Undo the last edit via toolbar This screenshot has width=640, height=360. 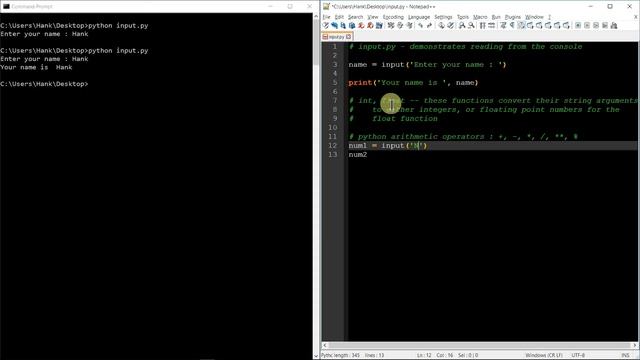coord(420,25)
